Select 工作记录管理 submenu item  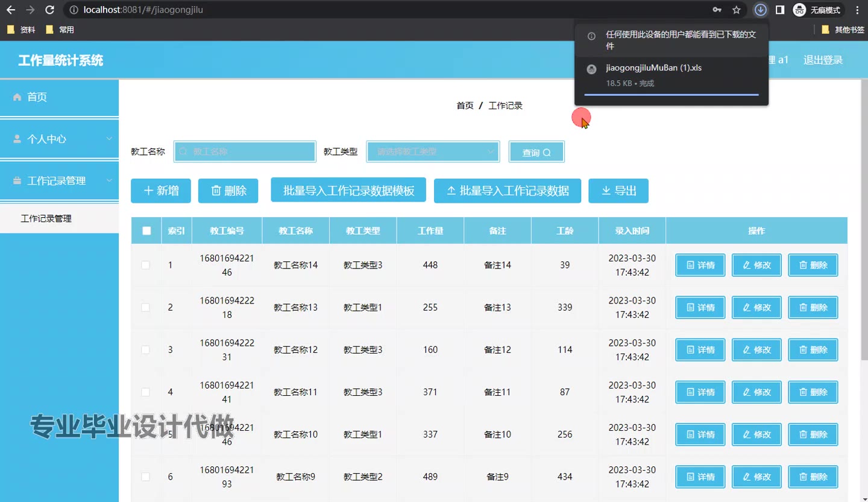pos(46,218)
